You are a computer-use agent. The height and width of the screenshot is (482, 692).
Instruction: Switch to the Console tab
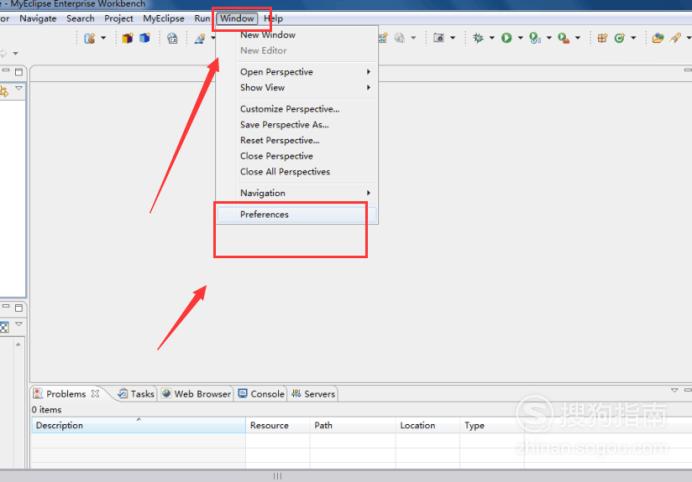pos(261,394)
